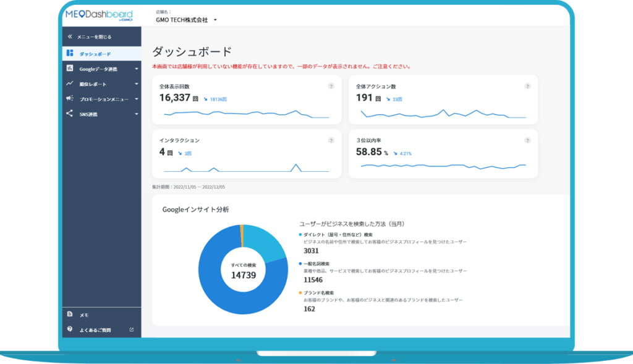Click the 23回 comparison value
The image size is (633, 364).
pyautogui.click(x=397, y=99)
